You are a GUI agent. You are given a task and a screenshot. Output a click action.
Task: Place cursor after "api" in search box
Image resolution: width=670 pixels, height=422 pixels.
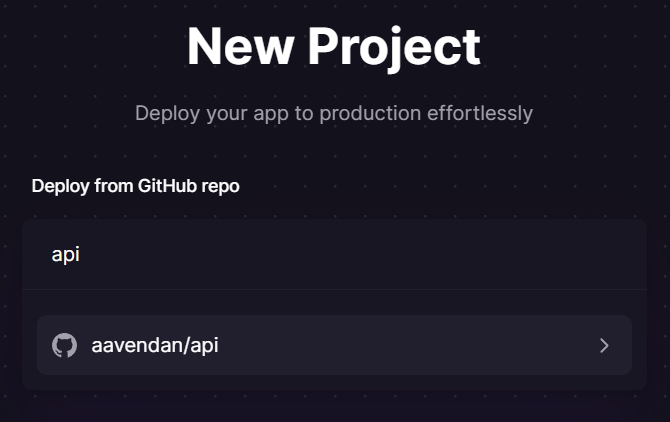point(81,255)
